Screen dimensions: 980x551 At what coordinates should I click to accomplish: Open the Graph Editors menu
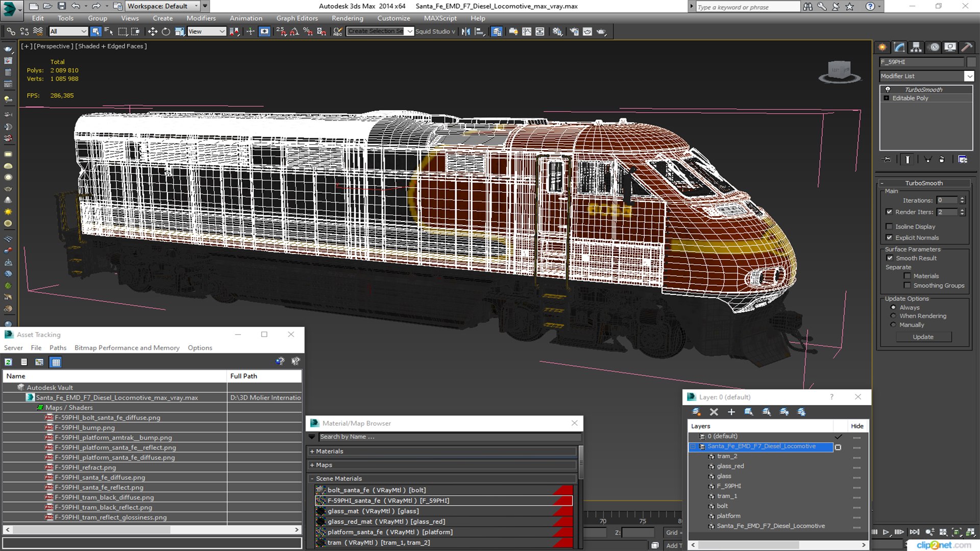pos(297,18)
